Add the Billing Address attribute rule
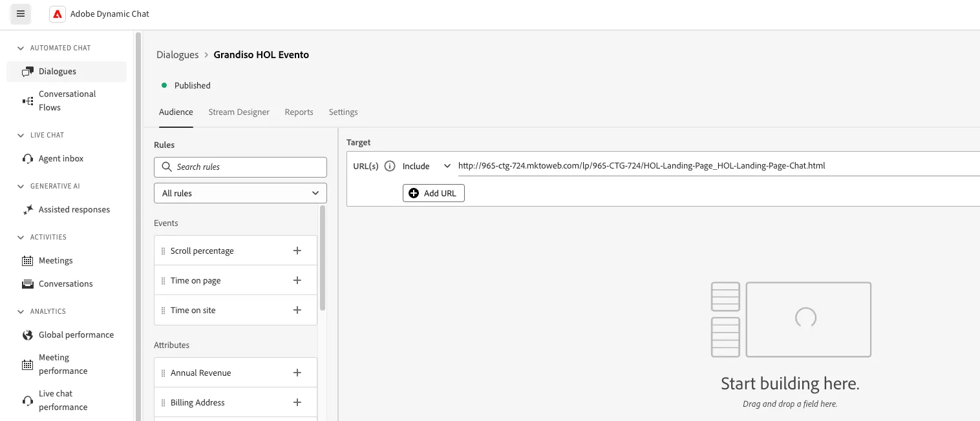Image resolution: width=980 pixels, height=421 pixels. pyautogui.click(x=297, y=402)
